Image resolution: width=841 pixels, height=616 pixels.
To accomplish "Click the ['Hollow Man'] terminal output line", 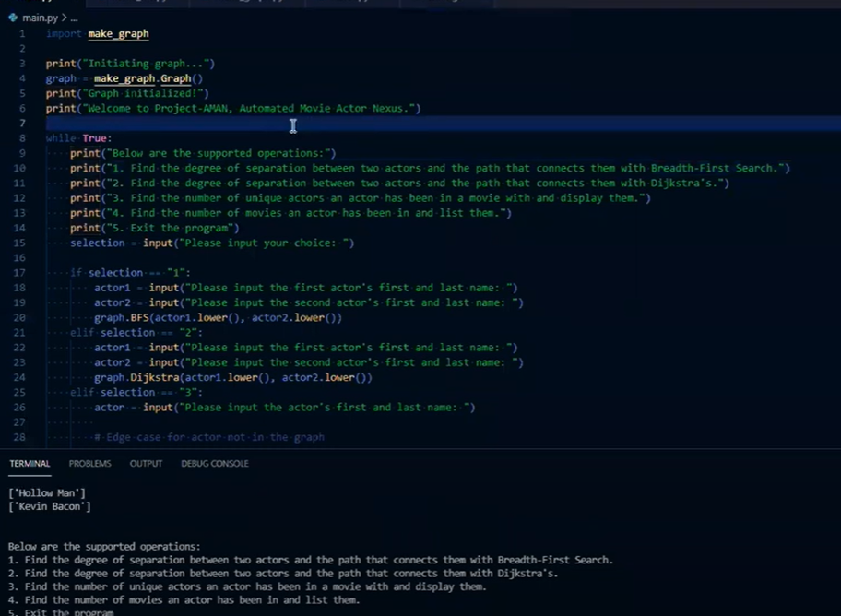I will (47, 493).
